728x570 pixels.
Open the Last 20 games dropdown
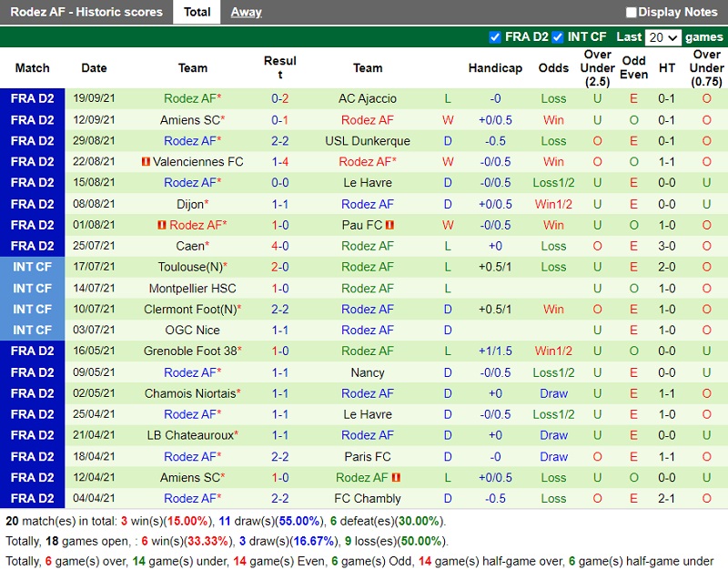coord(662,37)
